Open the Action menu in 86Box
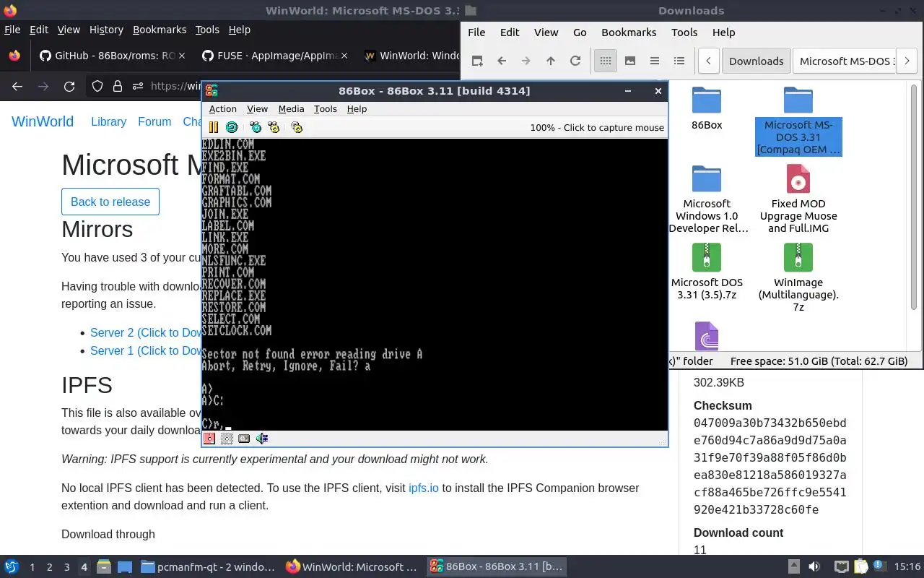The width and height of the screenshot is (924, 578). 223,108
